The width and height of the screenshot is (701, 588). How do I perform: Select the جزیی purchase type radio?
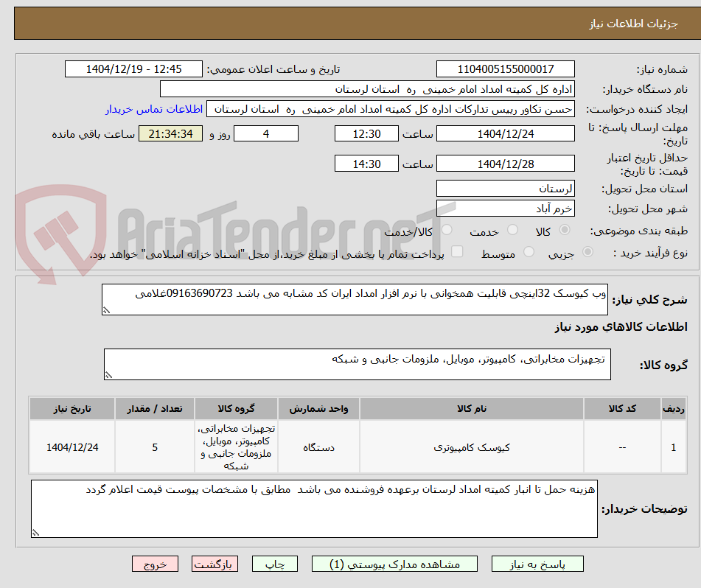588,252
